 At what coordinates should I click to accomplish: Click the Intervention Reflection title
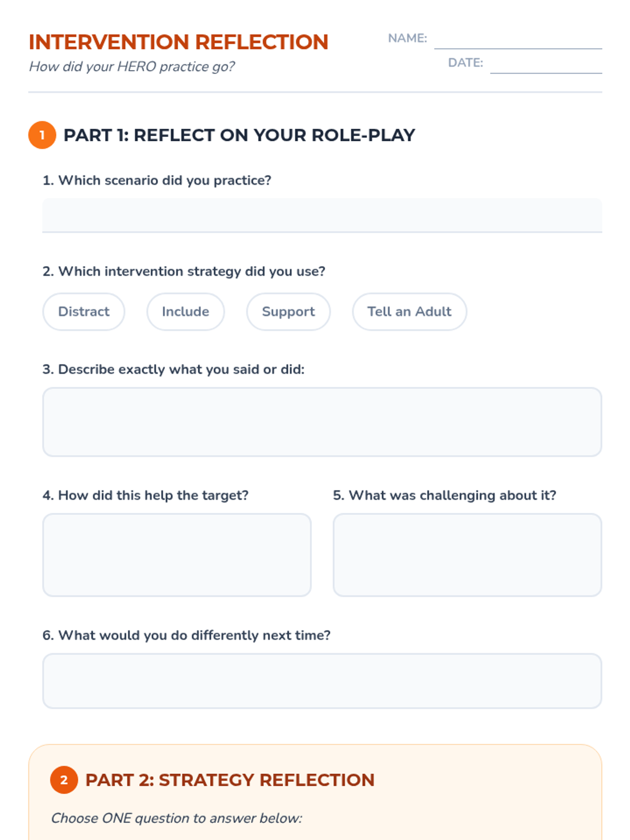[x=178, y=42]
